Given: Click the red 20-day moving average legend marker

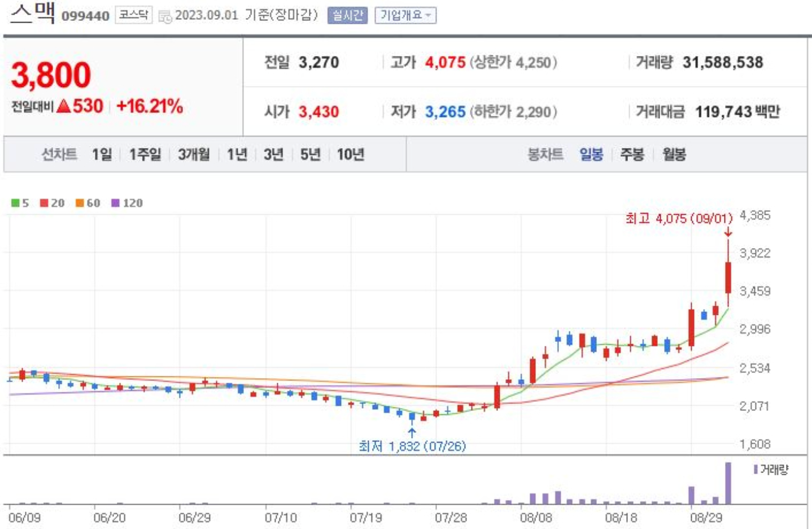Looking at the screenshot, I should [x=43, y=202].
